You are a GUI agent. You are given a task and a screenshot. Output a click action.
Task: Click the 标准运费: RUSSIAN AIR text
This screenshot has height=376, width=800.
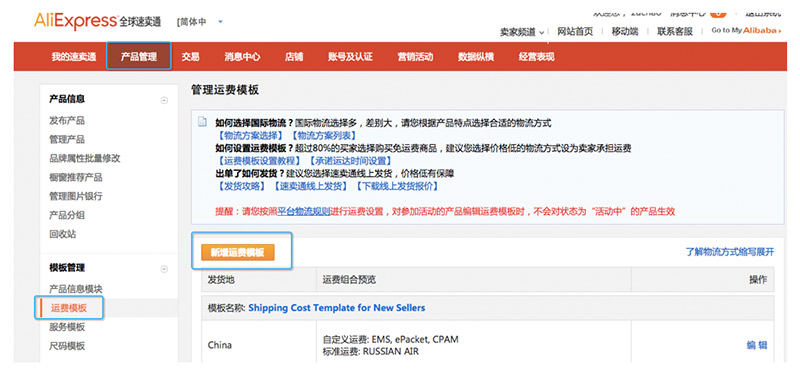(x=371, y=352)
